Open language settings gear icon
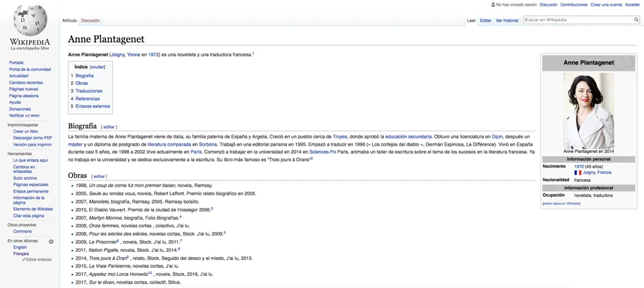 51,242
